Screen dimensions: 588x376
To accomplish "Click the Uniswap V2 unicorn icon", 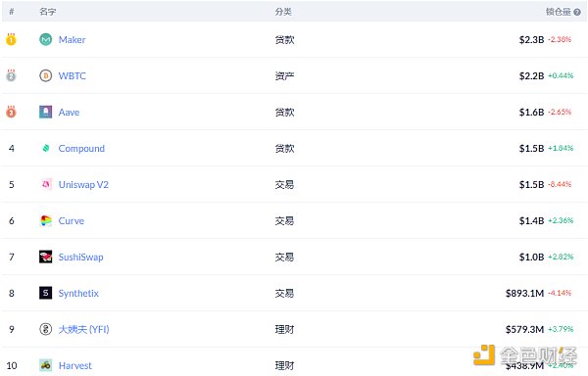I will (46, 184).
